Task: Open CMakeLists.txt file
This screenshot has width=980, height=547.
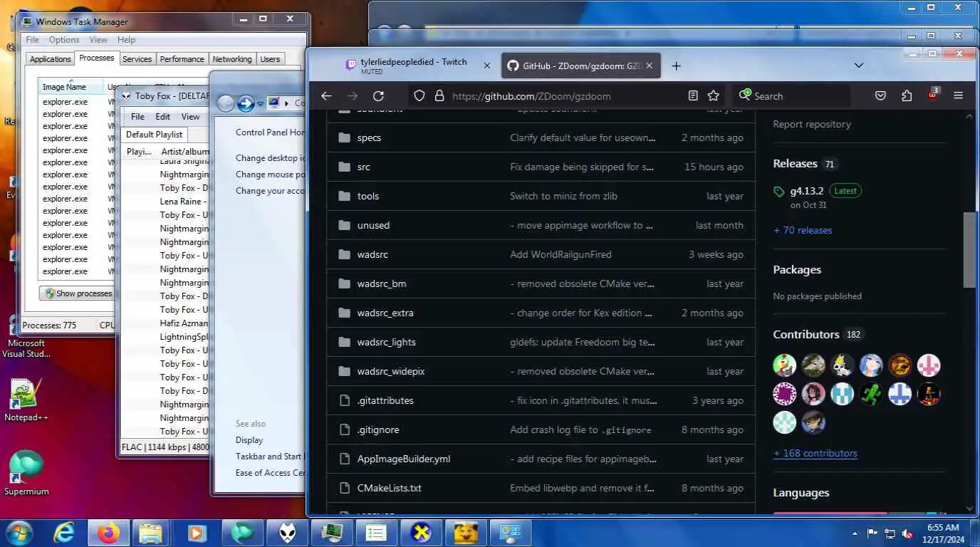Action: pos(389,488)
